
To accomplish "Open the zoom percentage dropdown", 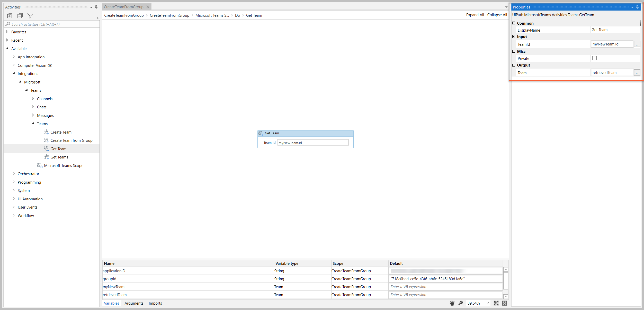I will click(x=488, y=303).
